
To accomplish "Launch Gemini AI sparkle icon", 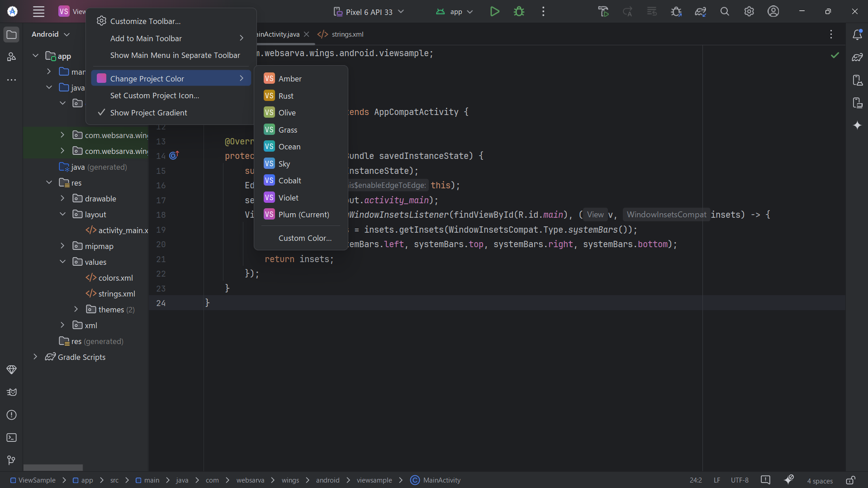I will pyautogui.click(x=857, y=125).
